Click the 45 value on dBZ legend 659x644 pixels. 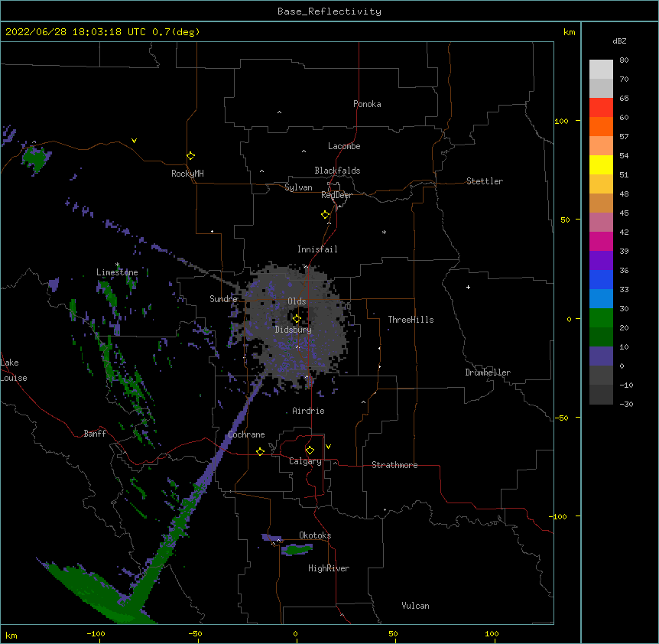pyautogui.click(x=624, y=213)
